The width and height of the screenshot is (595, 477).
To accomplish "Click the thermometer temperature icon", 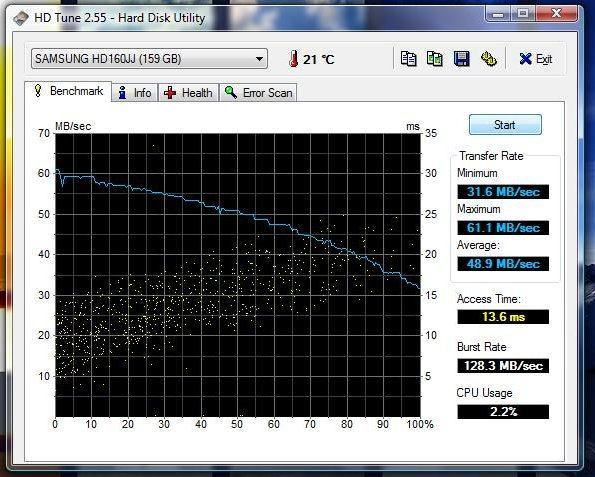I will [293, 59].
